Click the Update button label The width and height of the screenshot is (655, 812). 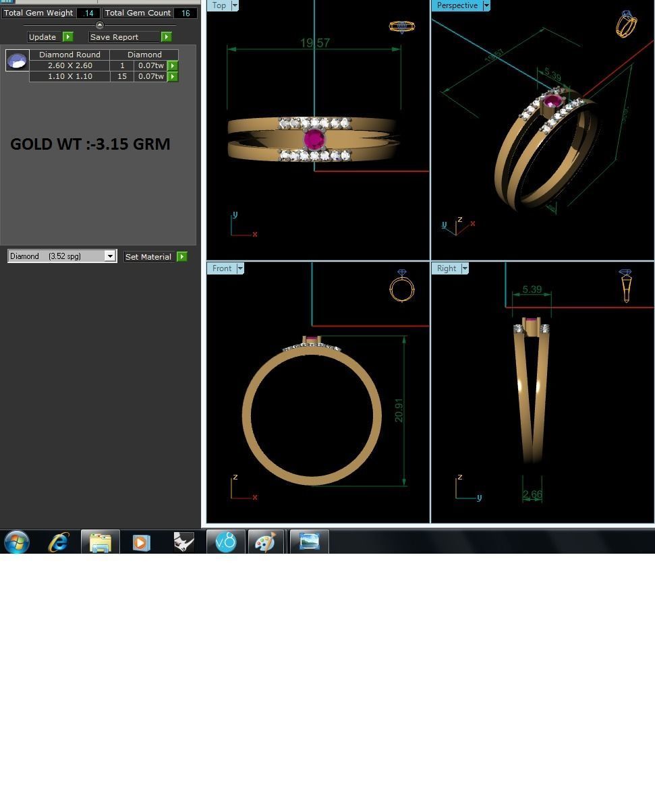pos(42,36)
